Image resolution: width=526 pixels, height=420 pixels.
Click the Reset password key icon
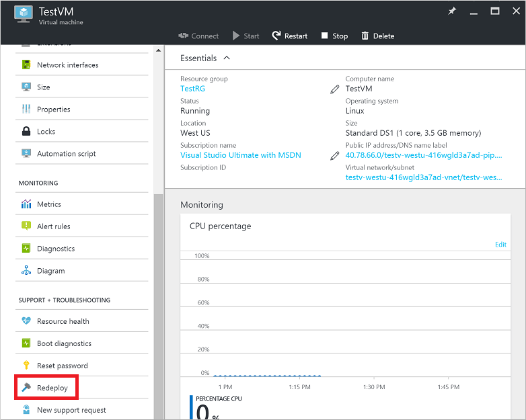tap(26, 366)
